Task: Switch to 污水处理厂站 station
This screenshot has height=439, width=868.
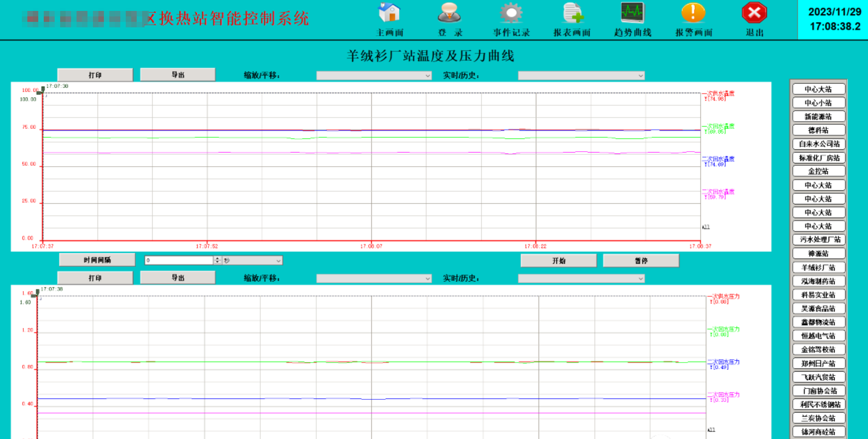Action: pos(818,240)
